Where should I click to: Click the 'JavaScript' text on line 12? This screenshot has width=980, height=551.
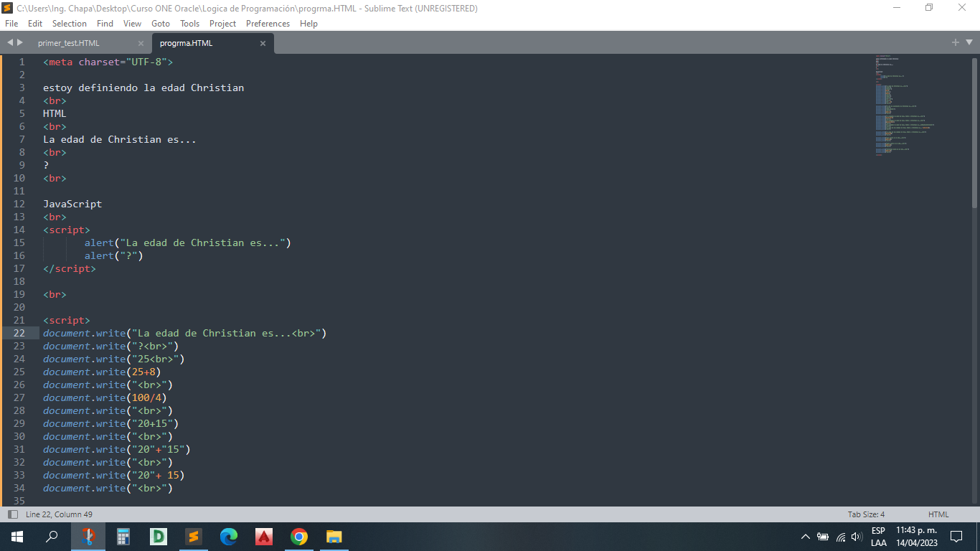72,204
